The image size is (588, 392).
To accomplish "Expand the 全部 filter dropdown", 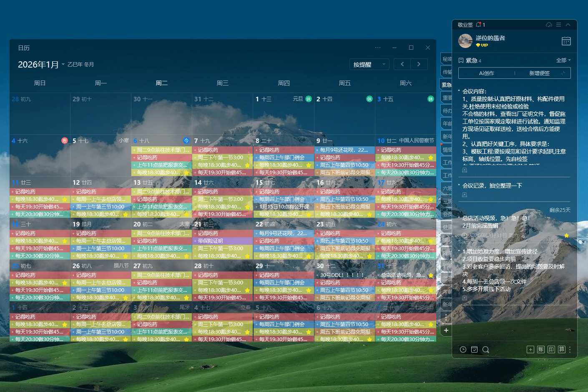I will (563, 60).
